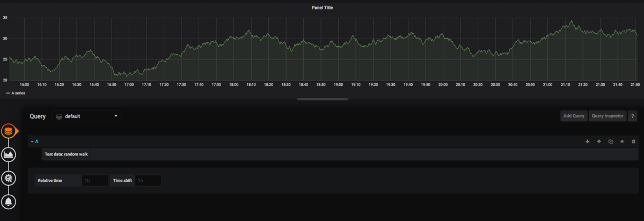Open the default data source dropdown
This screenshot has height=221, width=644.
click(87, 116)
